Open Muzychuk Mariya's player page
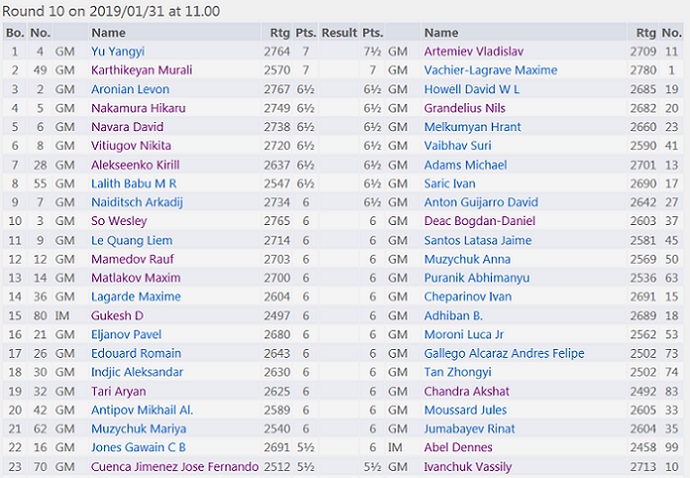This screenshot has height=478, width=690. tap(136, 429)
